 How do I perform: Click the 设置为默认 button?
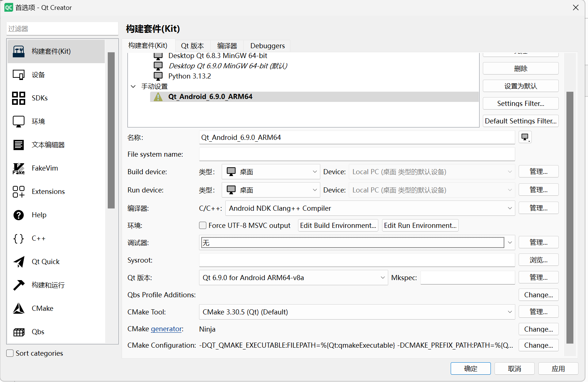[521, 86]
